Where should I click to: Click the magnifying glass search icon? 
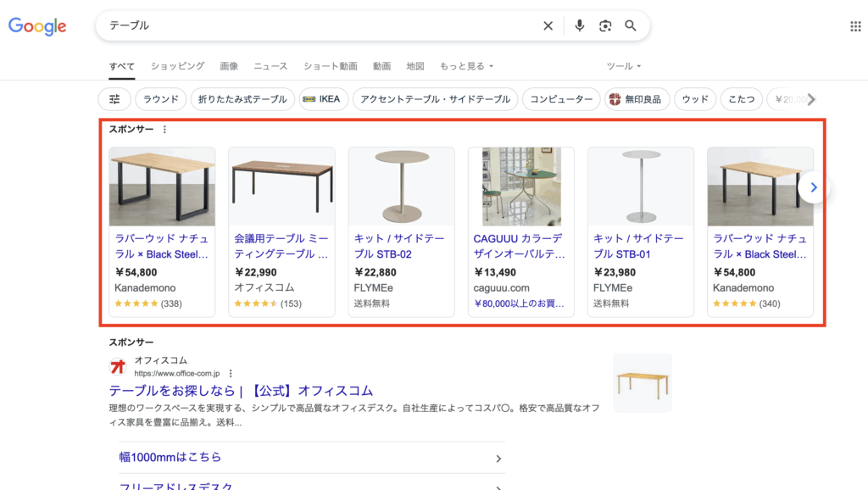pos(631,25)
